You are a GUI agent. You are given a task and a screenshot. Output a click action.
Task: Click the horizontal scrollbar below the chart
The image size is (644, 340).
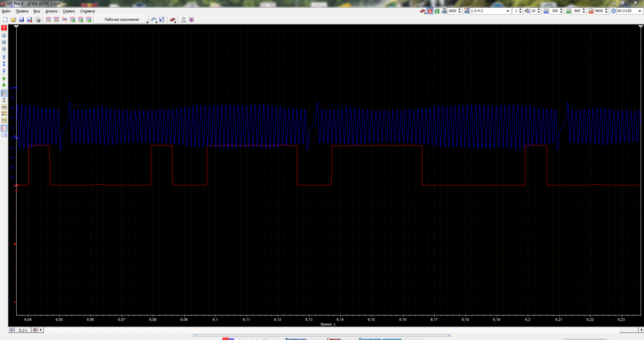(x=322, y=335)
